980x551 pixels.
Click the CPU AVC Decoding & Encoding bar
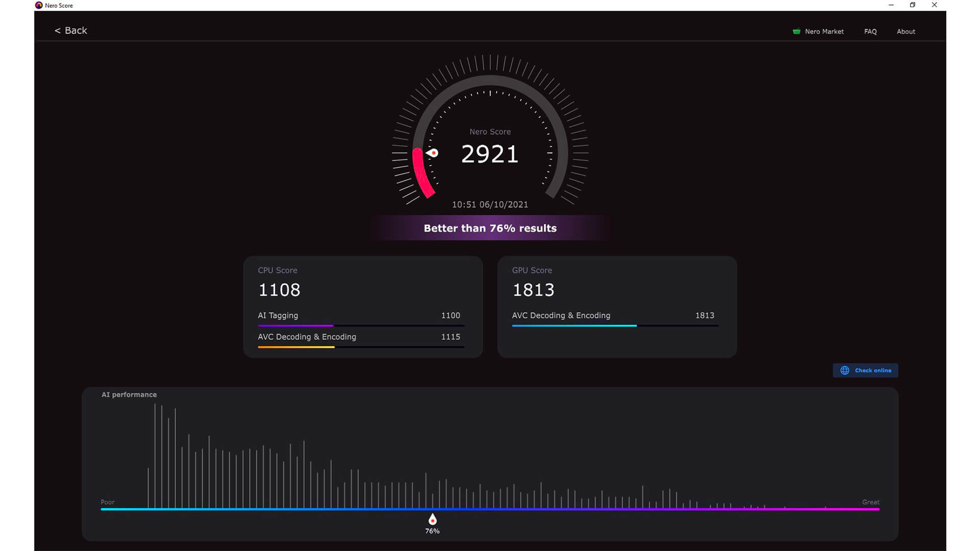(360, 347)
